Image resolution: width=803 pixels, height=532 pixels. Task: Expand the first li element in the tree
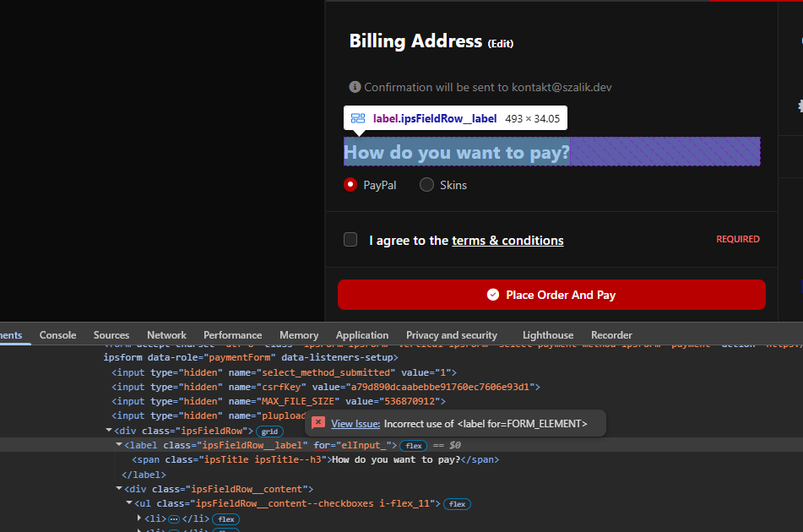click(139, 518)
